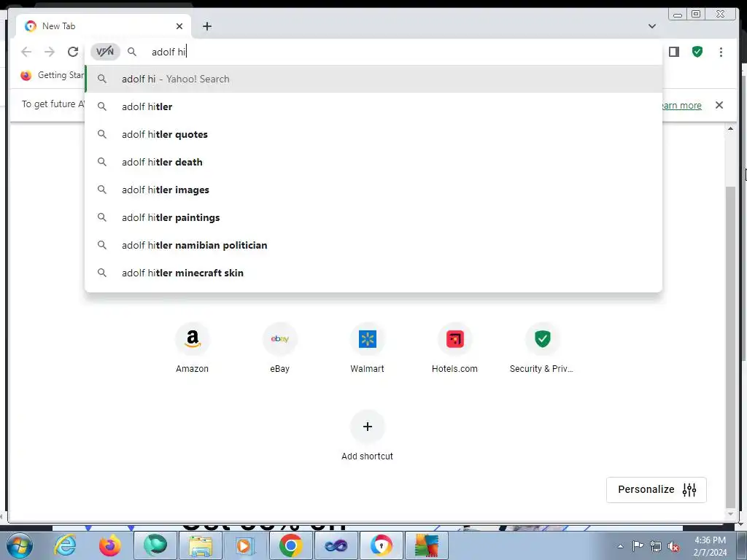Open Action Center flag icon

click(x=638, y=545)
